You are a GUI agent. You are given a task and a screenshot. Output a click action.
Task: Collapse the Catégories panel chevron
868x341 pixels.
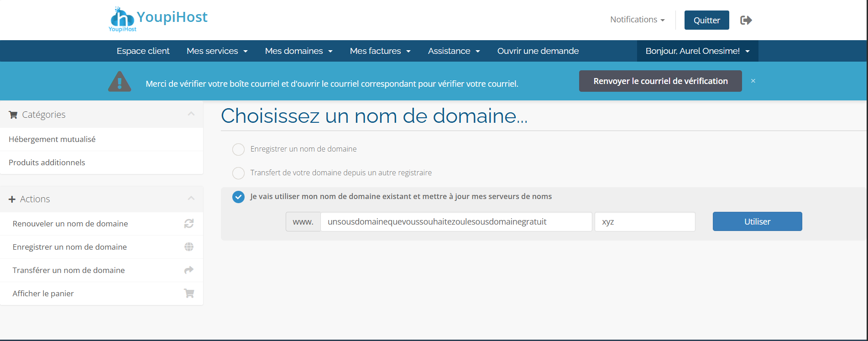(x=191, y=114)
